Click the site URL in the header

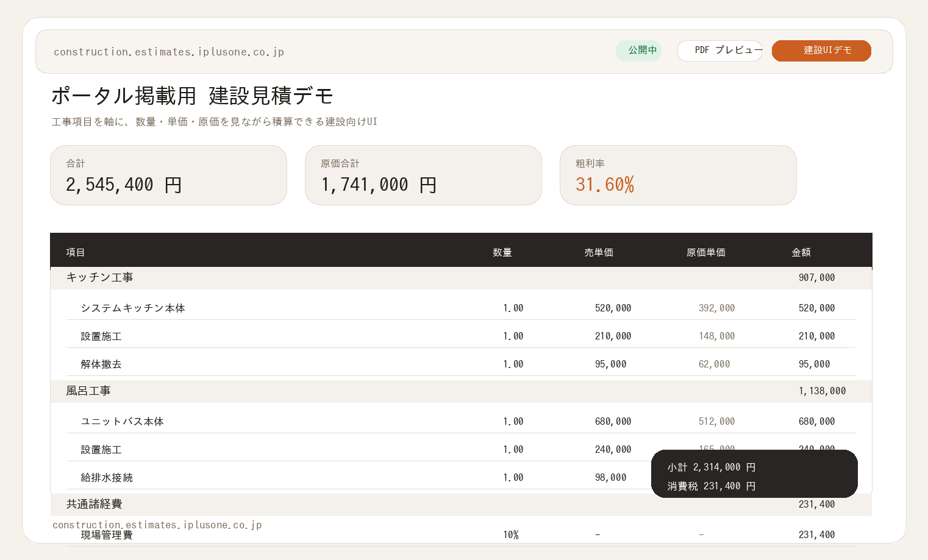pyautogui.click(x=169, y=52)
